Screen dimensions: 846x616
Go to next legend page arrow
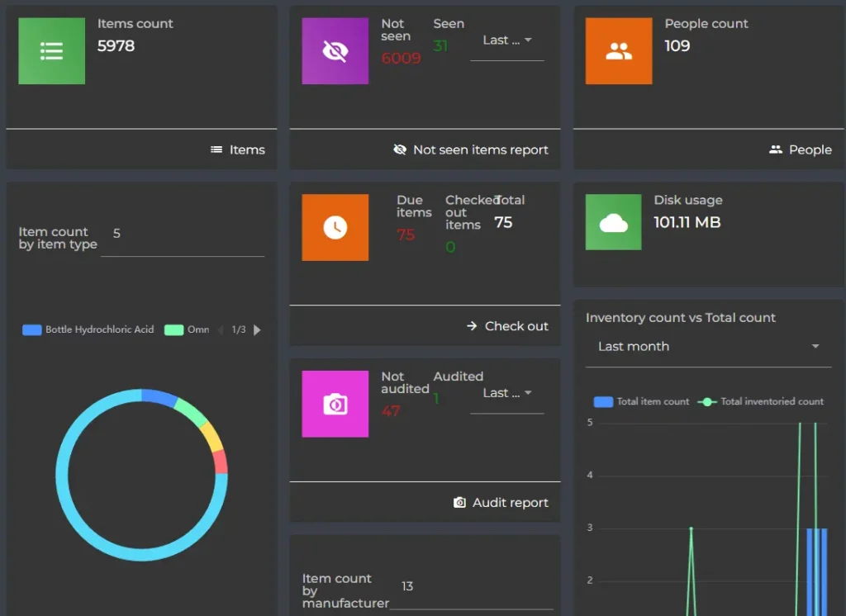pos(258,329)
